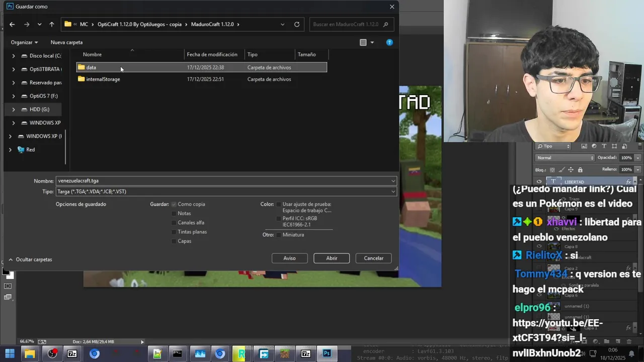Filter layers by smart object icon
The width and height of the screenshot is (644, 362).
click(624, 146)
